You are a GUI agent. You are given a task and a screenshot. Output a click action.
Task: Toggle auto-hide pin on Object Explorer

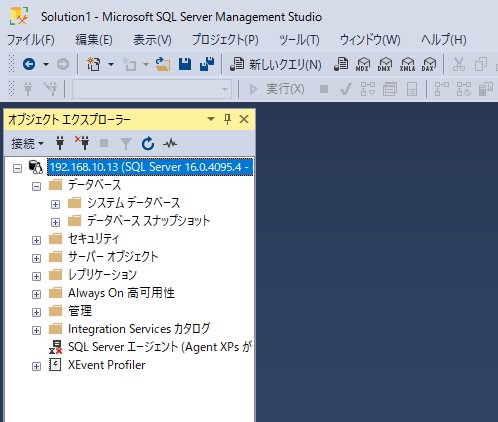228,119
